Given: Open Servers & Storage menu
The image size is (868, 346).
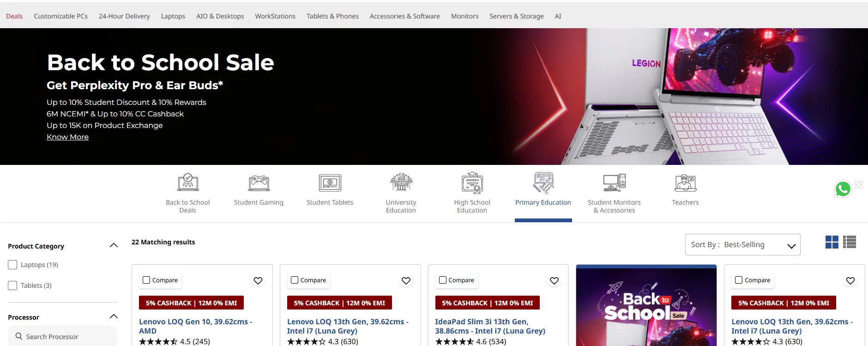Looking at the screenshot, I should pos(517,16).
